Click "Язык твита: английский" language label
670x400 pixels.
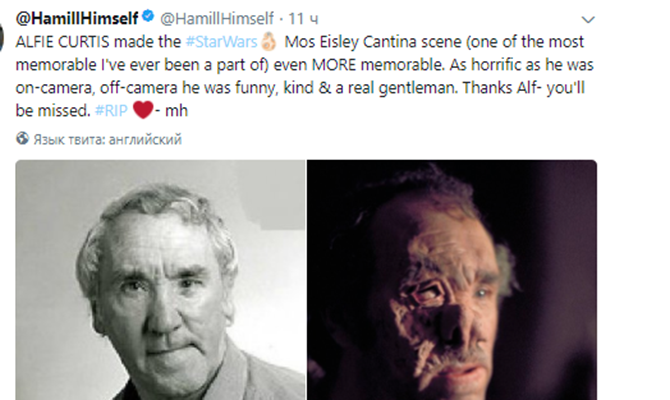pos(107,140)
